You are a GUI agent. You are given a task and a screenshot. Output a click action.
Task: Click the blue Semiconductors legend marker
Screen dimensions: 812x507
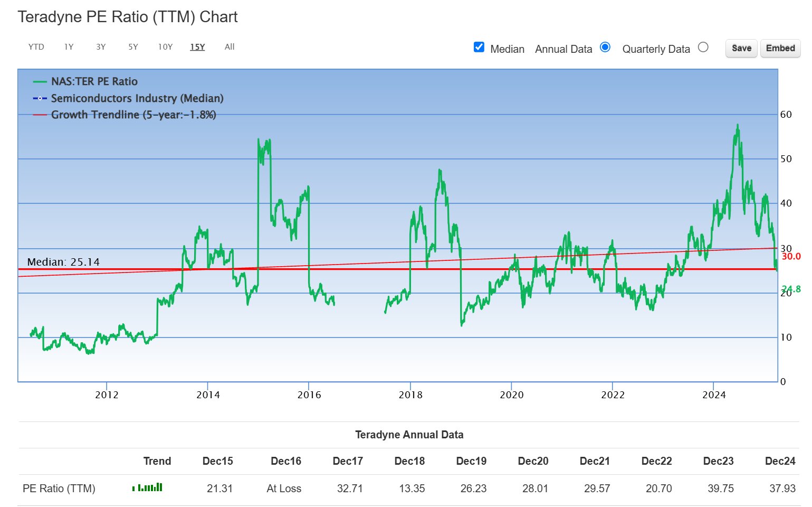coord(40,98)
